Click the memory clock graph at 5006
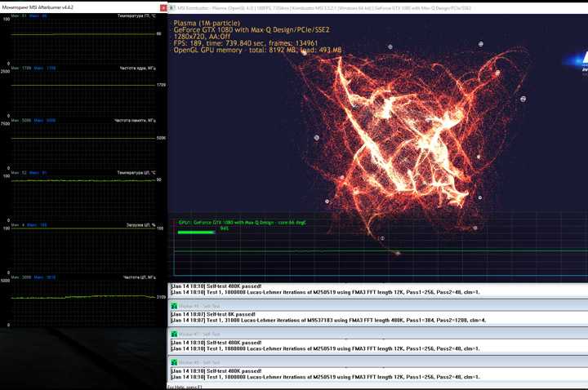588x390 pixels. point(82,138)
